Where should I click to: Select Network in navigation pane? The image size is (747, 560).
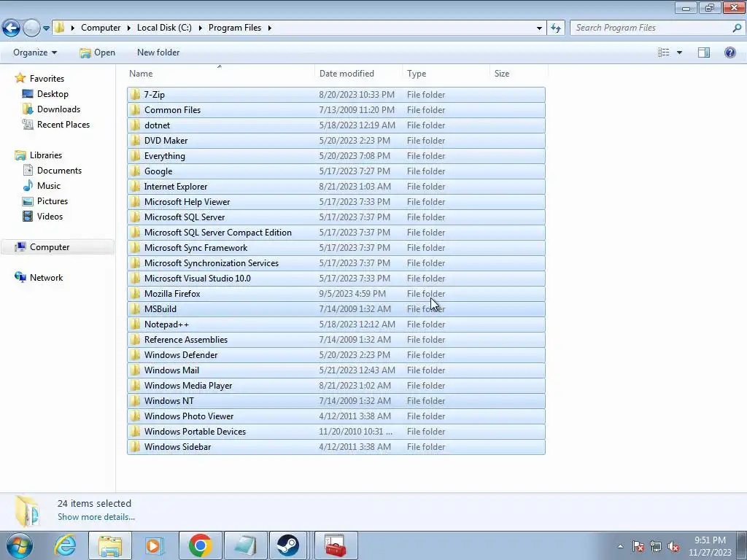pyautogui.click(x=46, y=278)
